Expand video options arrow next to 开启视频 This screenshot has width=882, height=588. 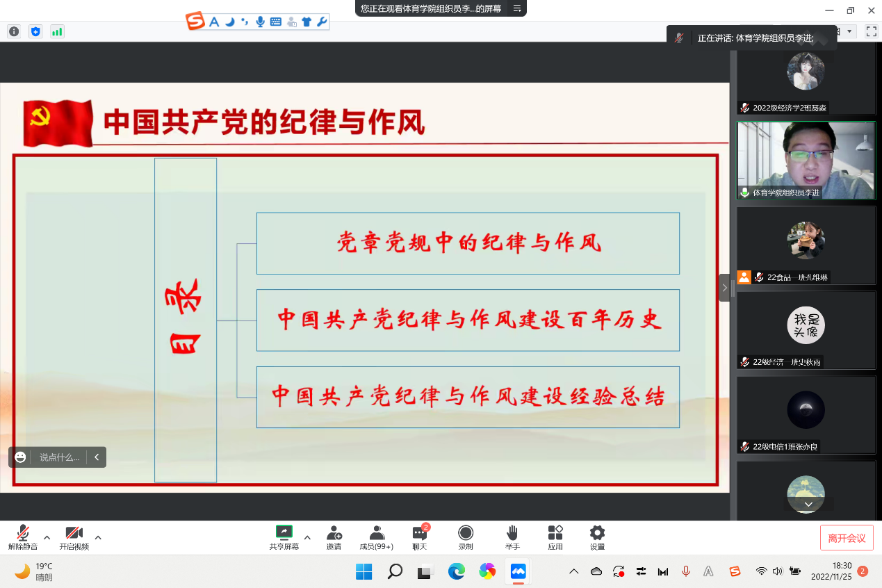[98, 537]
